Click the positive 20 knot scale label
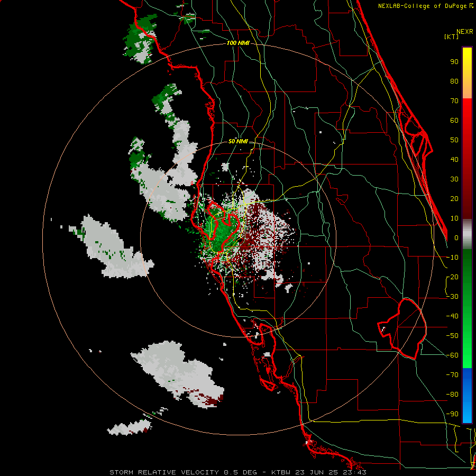The width and height of the screenshot is (476, 476). pos(454,198)
